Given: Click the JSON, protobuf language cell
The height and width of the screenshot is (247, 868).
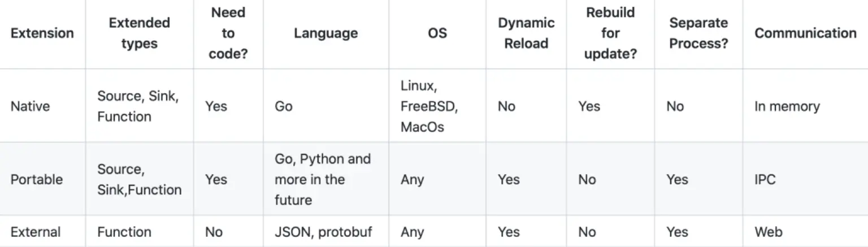Looking at the screenshot, I should tap(323, 232).
